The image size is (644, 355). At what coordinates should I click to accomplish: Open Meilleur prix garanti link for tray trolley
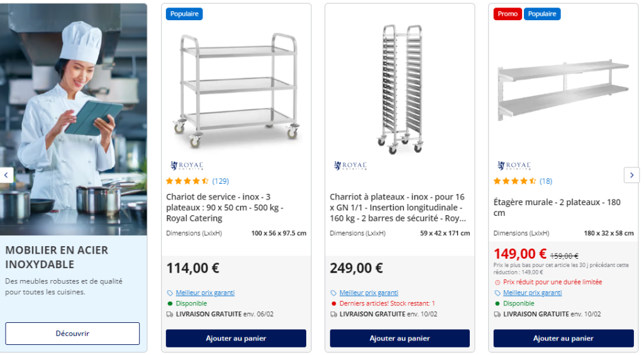coord(369,293)
